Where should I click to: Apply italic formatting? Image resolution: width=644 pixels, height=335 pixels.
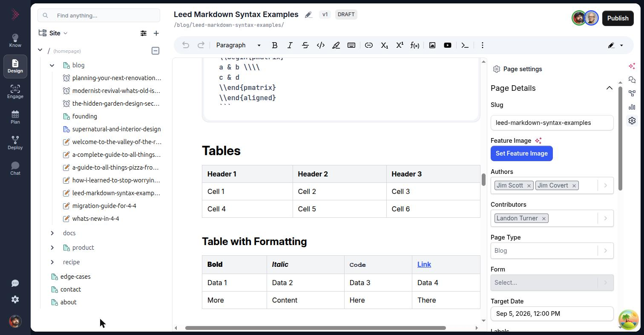click(290, 45)
